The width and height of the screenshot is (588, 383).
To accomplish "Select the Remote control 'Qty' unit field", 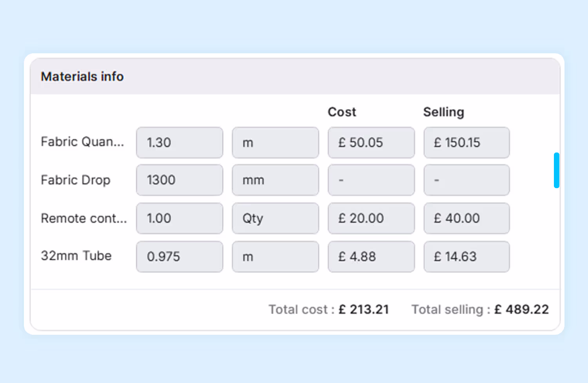I will tap(275, 218).
